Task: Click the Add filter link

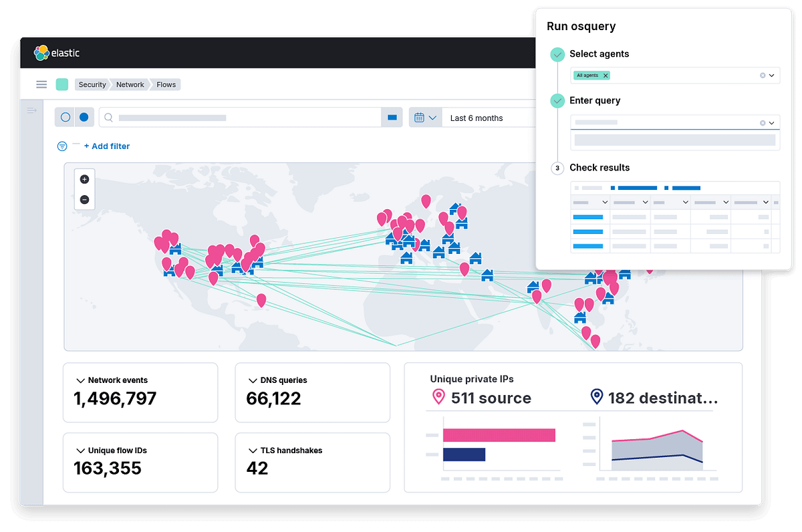Action: tap(107, 146)
